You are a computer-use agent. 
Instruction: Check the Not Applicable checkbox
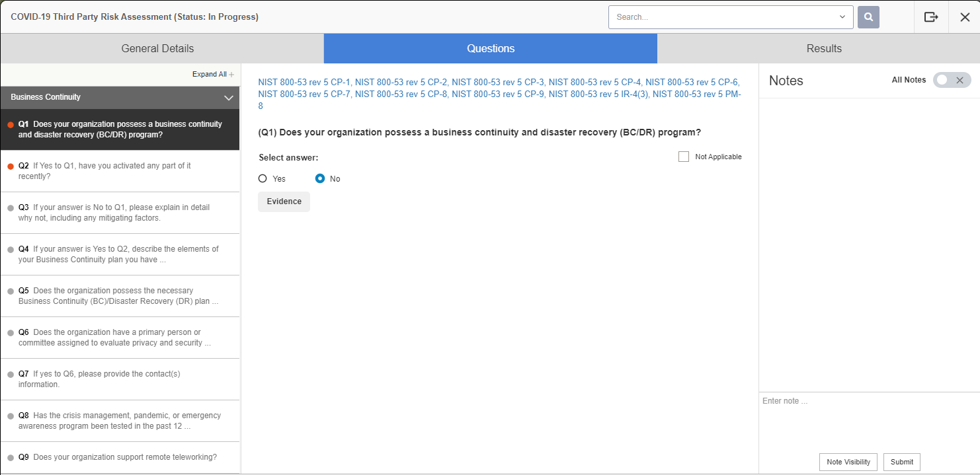684,157
